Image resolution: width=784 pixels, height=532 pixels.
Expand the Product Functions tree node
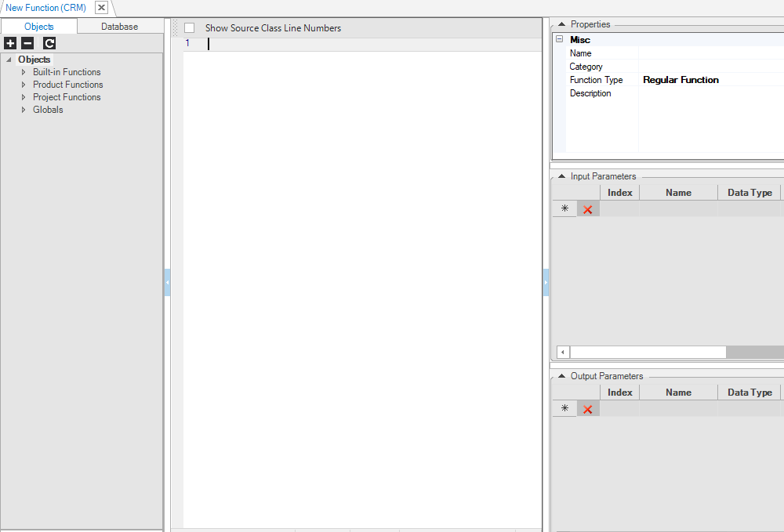pyautogui.click(x=24, y=85)
